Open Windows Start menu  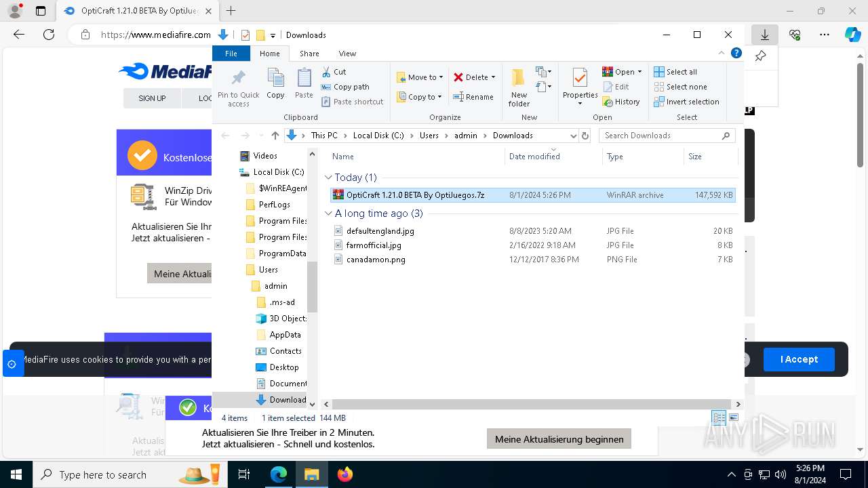point(16,474)
